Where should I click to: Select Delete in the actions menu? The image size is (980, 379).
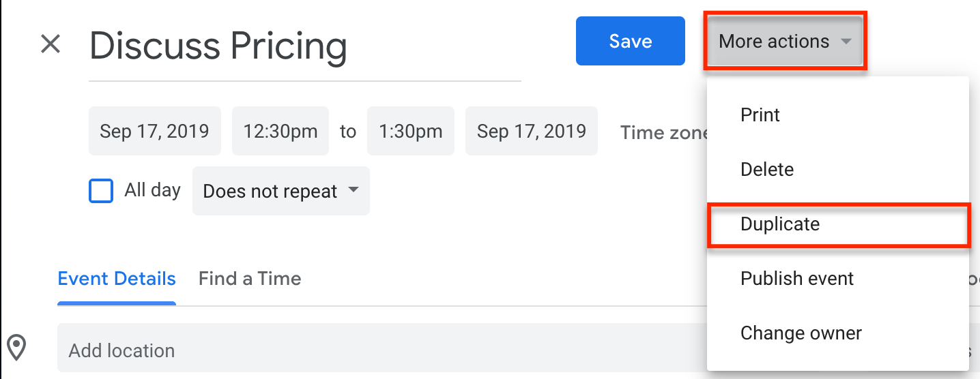(767, 170)
